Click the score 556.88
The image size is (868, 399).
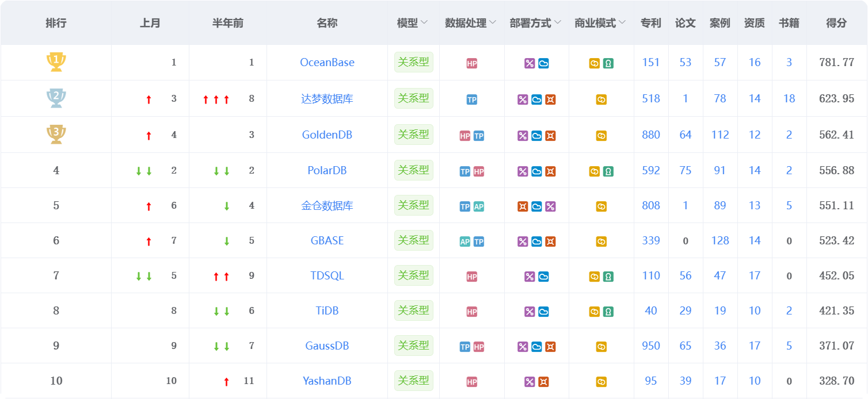pos(836,170)
